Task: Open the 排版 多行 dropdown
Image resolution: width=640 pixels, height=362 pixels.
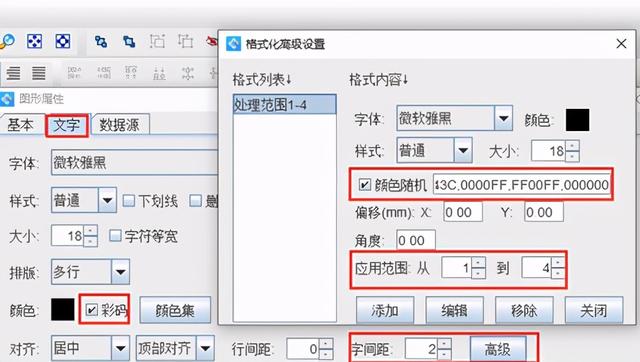Action: tap(120, 271)
